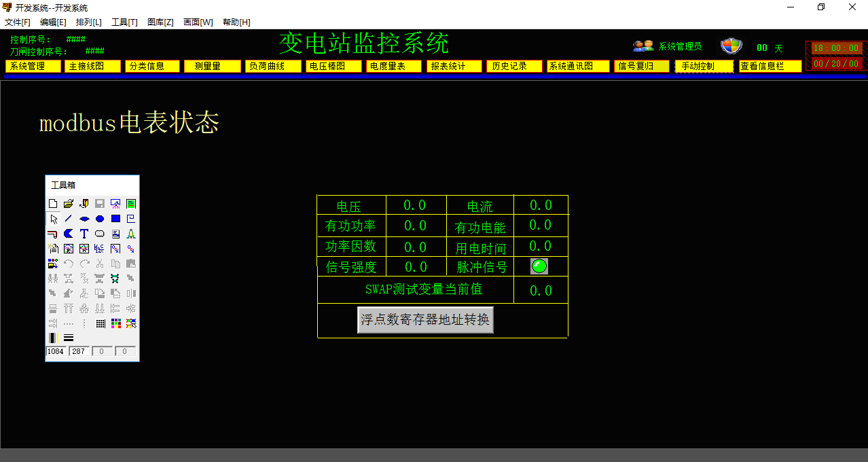Open the 文件[F] menu
This screenshot has height=462, width=868.
click(x=18, y=22)
